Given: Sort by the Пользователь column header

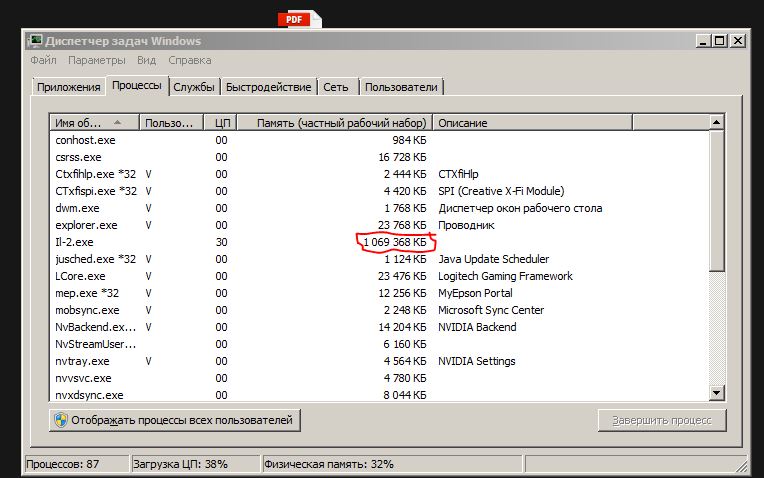Looking at the screenshot, I should tap(171, 123).
